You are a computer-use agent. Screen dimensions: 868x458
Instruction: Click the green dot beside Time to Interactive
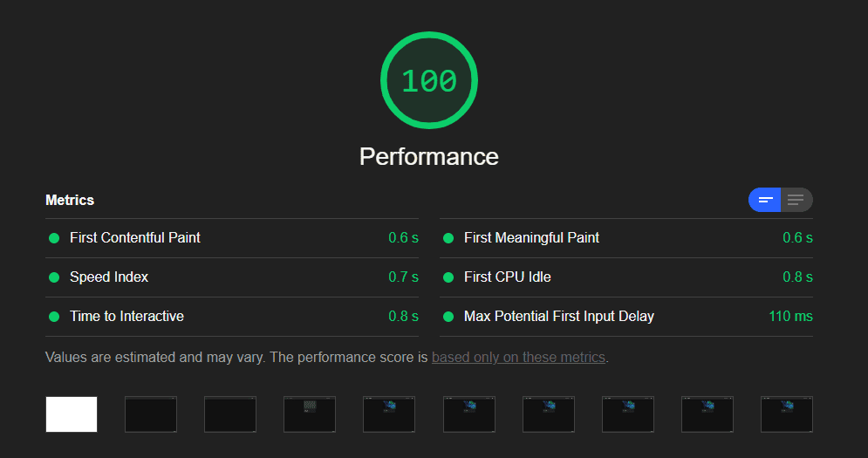click(54, 317)
